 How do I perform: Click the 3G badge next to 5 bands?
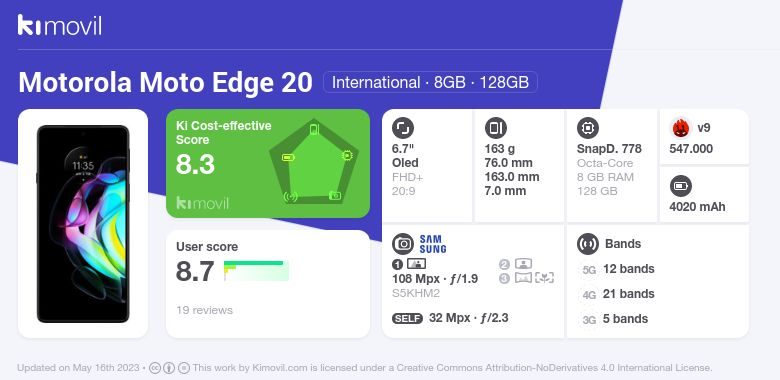point(589,319)
